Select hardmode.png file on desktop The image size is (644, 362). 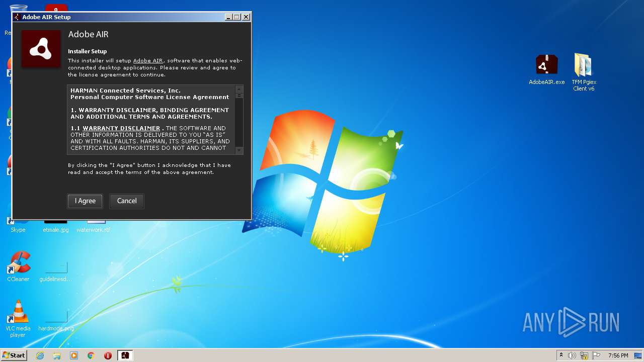click(56, 321)
